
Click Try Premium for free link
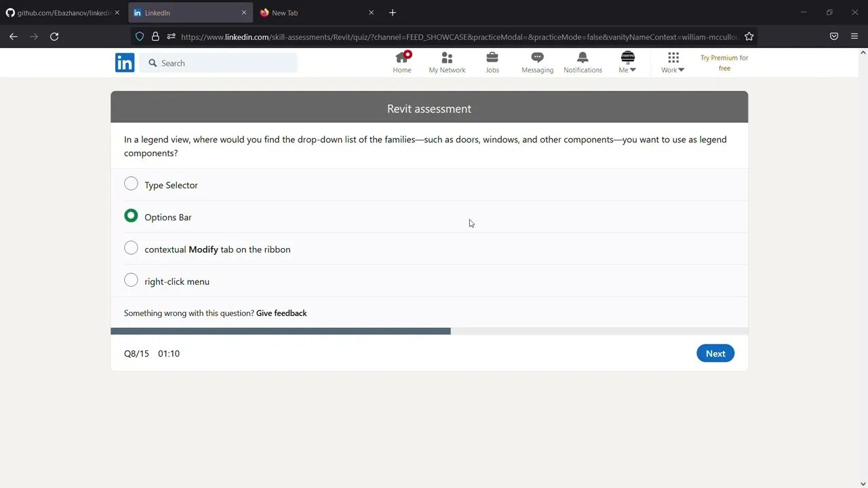pyautogui.click(x=724, y=63)
